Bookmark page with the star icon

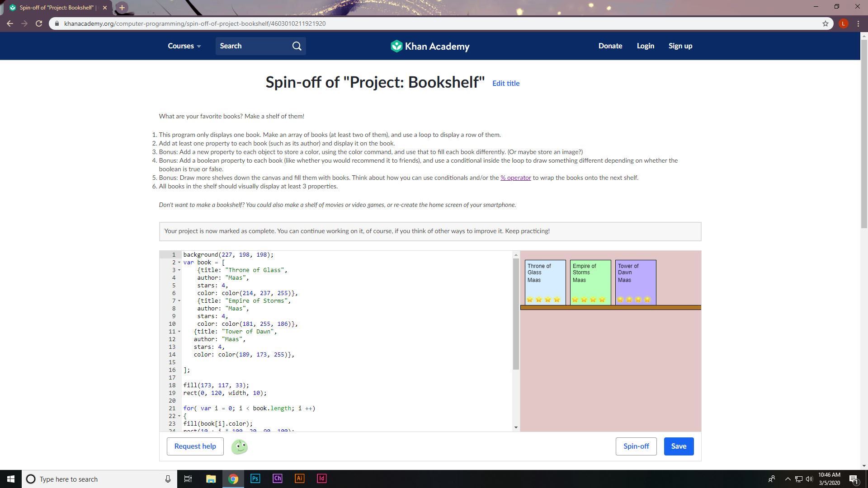pos(825,23)
